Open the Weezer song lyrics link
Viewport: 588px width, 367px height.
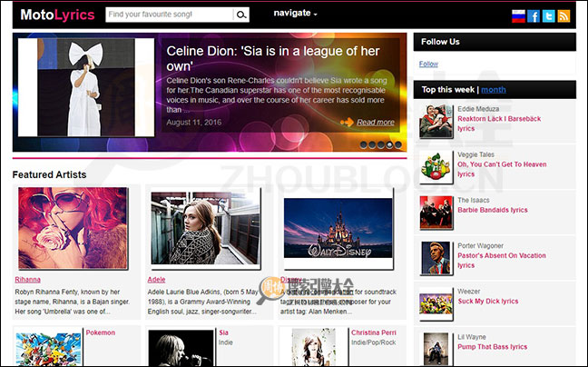pyautogui.click(x=488, y=302)
